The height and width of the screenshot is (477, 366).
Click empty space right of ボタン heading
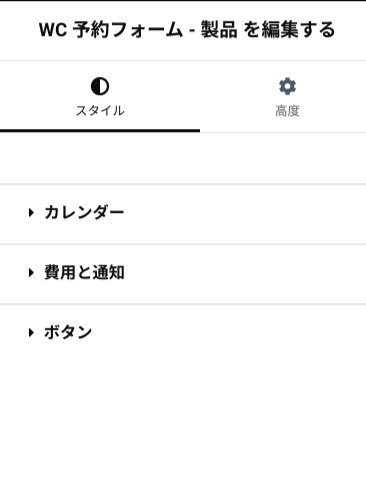(230, 332)
